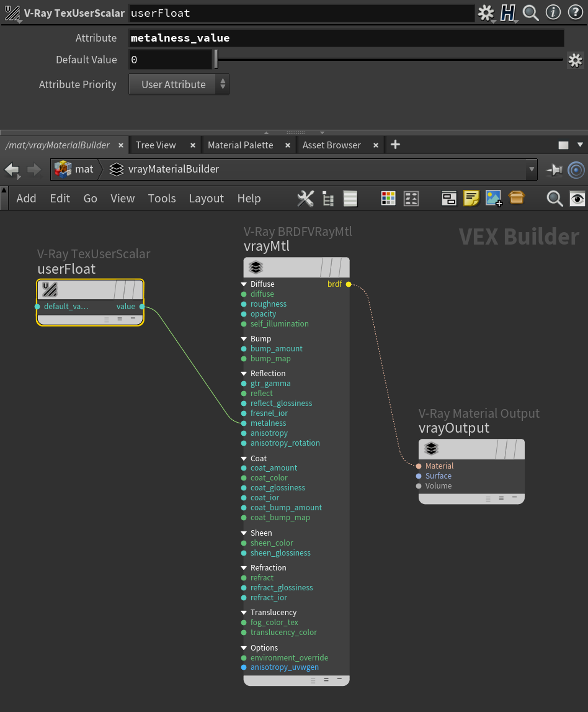Click the Default Value number field
Image resolution: width=588 pixels, height=712 pixels.
170,60
